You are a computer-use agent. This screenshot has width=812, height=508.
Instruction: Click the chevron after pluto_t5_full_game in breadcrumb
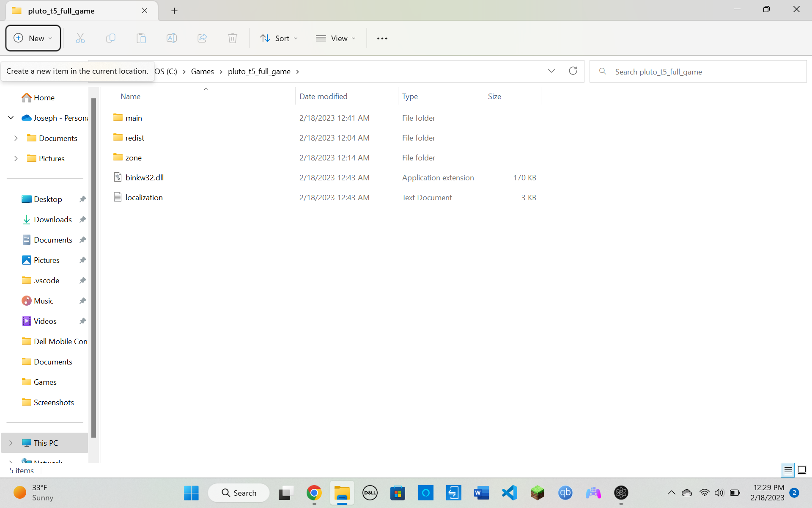point(298,72)
